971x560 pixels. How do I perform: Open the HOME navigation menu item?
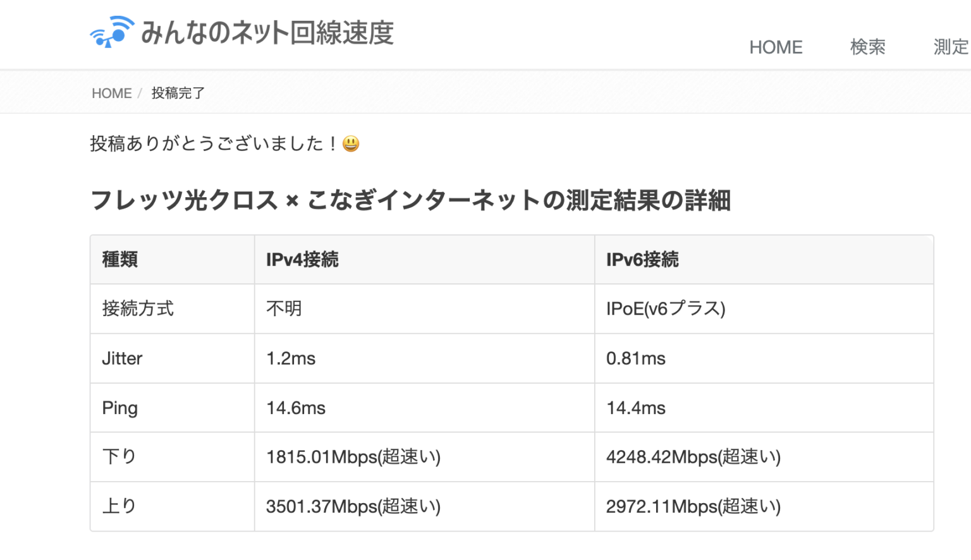point(776,47)
